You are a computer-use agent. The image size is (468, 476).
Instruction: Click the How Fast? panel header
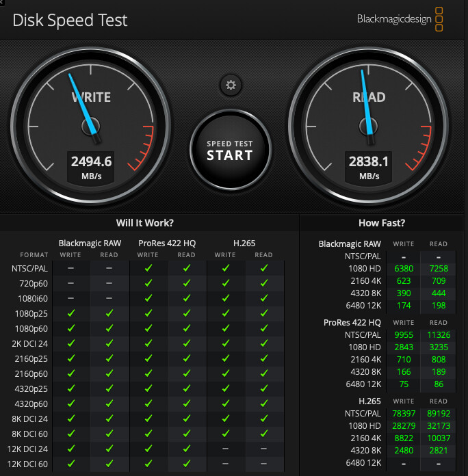382,223
